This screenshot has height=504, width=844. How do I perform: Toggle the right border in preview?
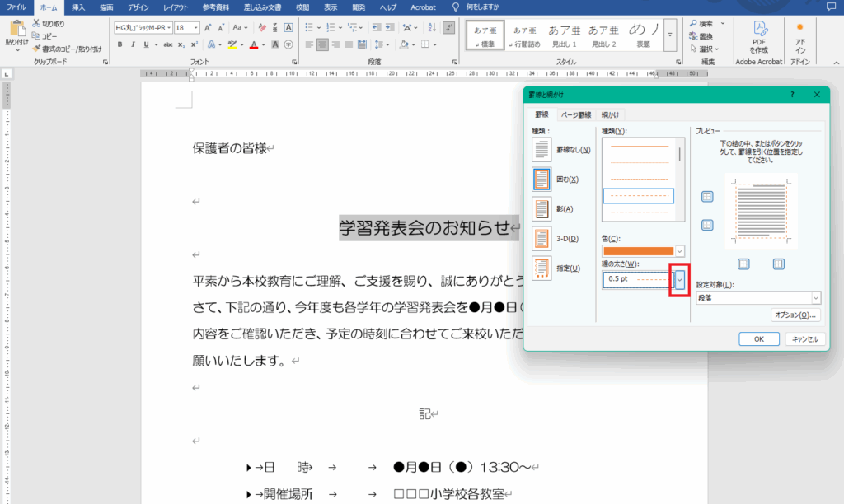tap(778, 264)
